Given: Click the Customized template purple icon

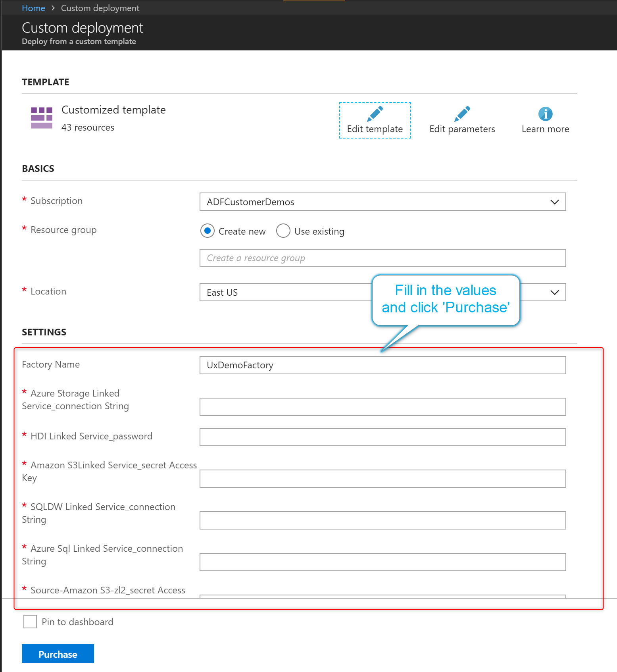Looking at the screenshot, I should (42, 118).
